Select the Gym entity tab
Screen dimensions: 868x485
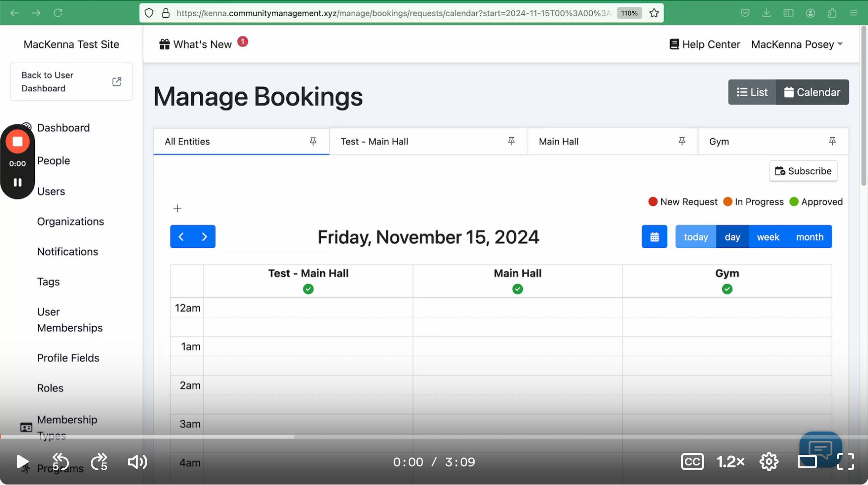click(x=773, y=142)
